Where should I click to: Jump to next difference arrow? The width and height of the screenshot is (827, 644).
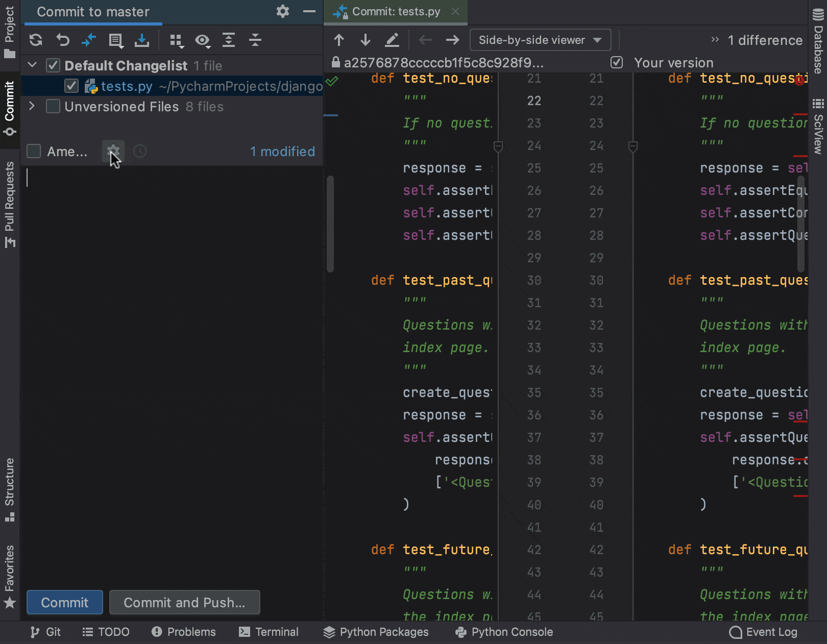pos(366,40)
